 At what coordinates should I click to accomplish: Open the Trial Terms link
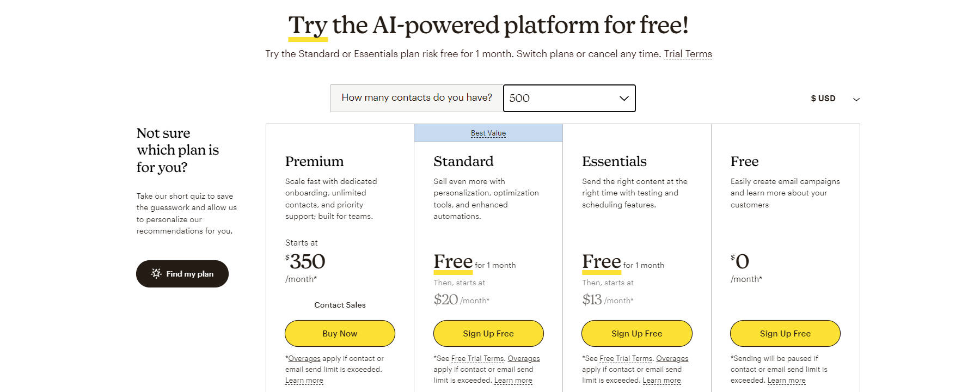pos(687,54)
